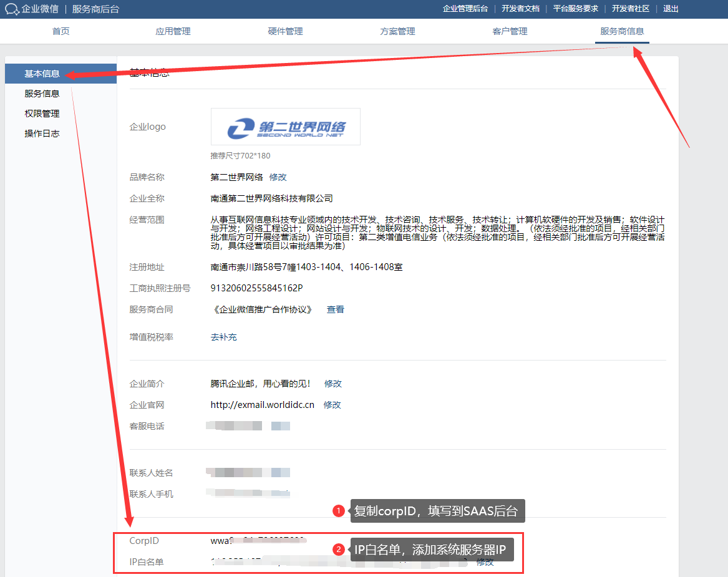Click 修改 next to 企业简介
Viewport: 728px width, 577px height.
coord(333,384)
